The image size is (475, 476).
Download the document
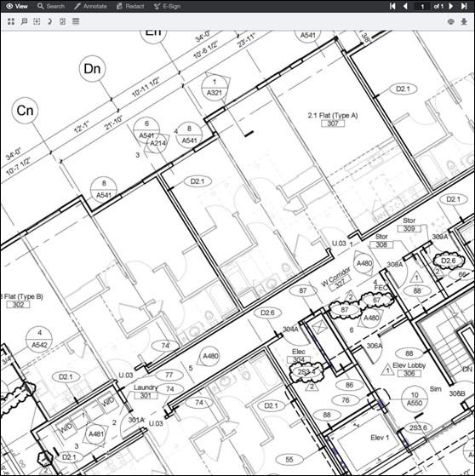click(464, 21)
